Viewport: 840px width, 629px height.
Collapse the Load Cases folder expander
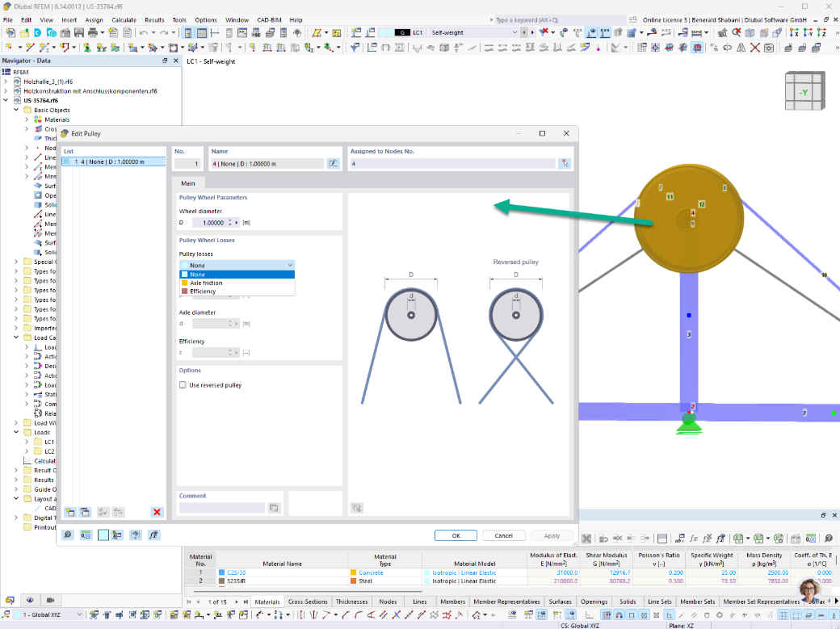[16, 338]
